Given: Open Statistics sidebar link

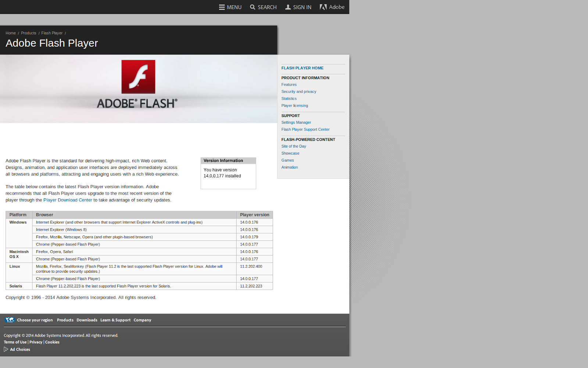Looking at the screenshot, I should tap(289, 99).
